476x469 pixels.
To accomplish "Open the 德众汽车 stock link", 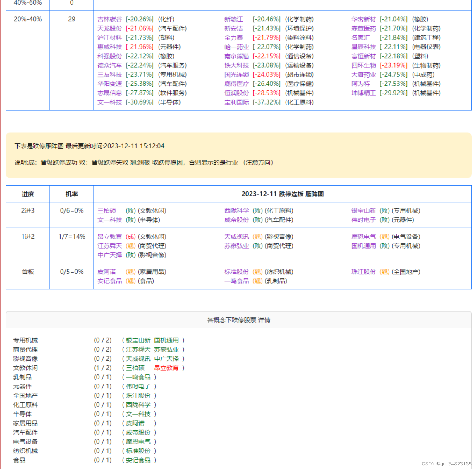I will (x=109, y=65).
